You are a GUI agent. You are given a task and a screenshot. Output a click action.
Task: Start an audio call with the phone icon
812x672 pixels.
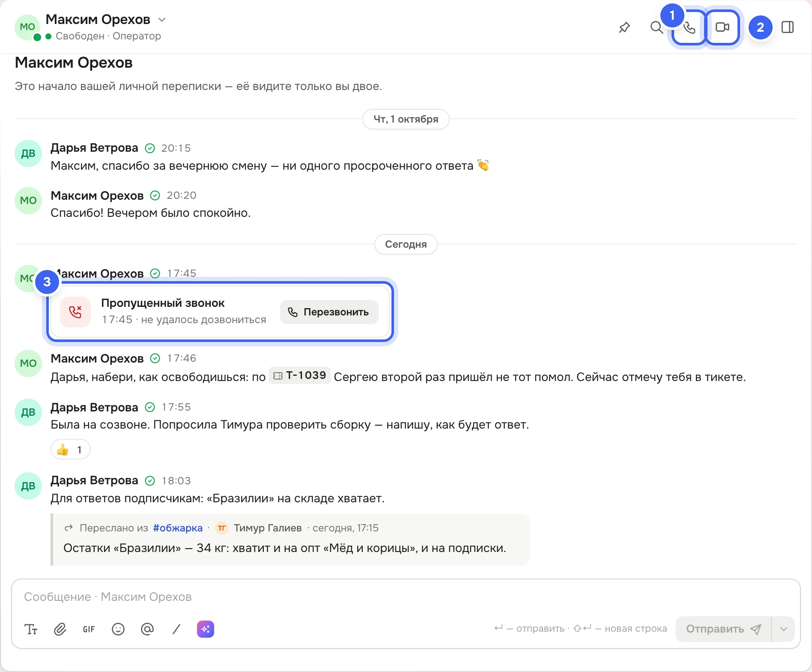pyautogui.click(x=689, y=27)
